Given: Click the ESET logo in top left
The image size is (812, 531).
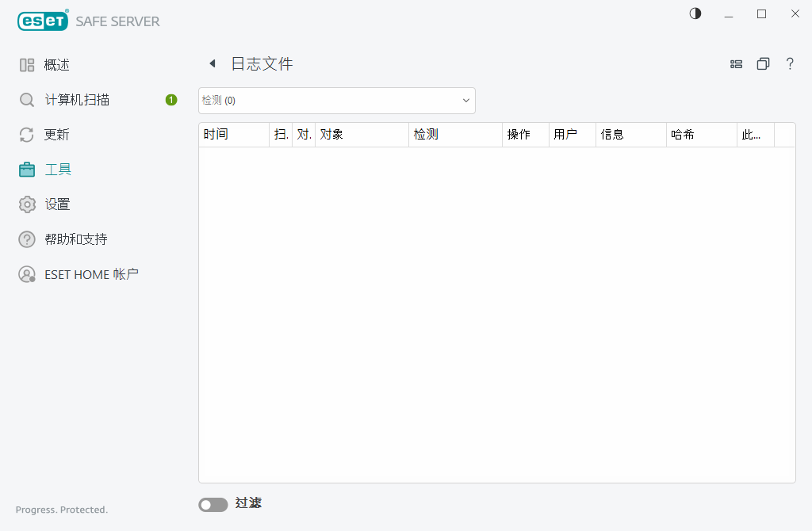Looking at the screenshot, I should (x=43, y=20).
